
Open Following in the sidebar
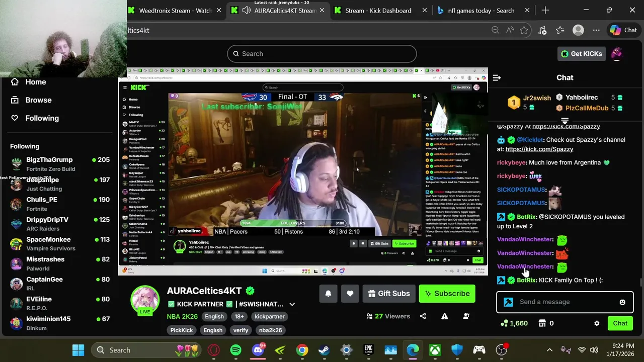pyautogui.click(x=42, y=118)
